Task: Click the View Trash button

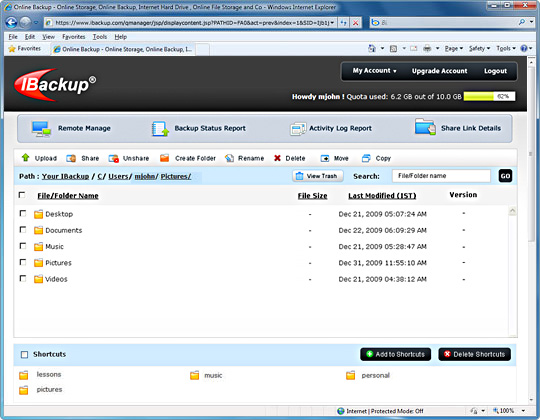Action: click(x=318, y=176)
